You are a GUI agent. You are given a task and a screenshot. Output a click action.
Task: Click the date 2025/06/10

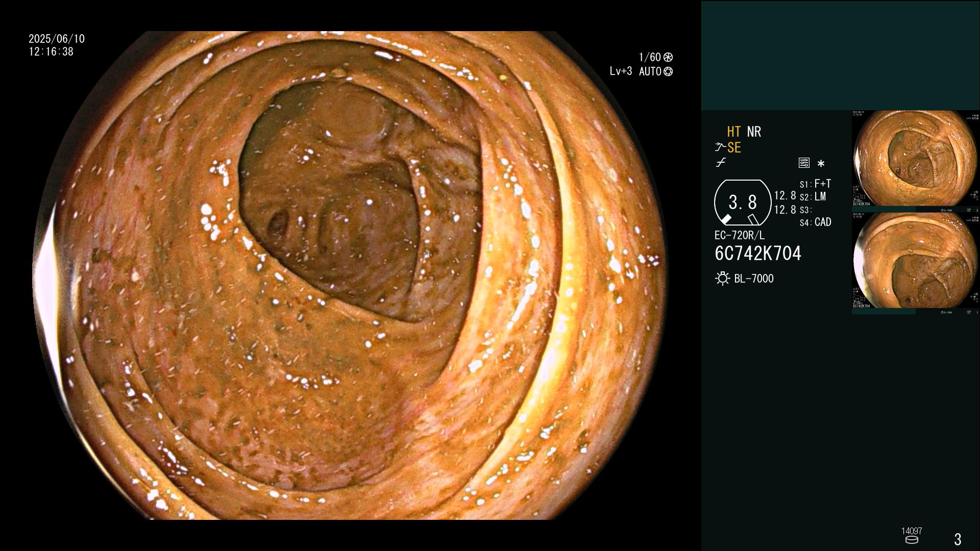tap(57, 39)
